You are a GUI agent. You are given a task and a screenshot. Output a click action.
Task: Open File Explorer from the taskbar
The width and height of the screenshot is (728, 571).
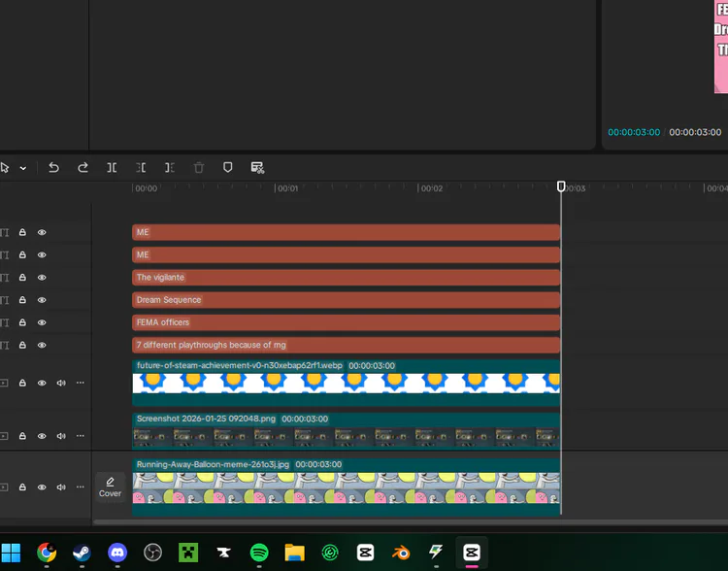(294, 553)
